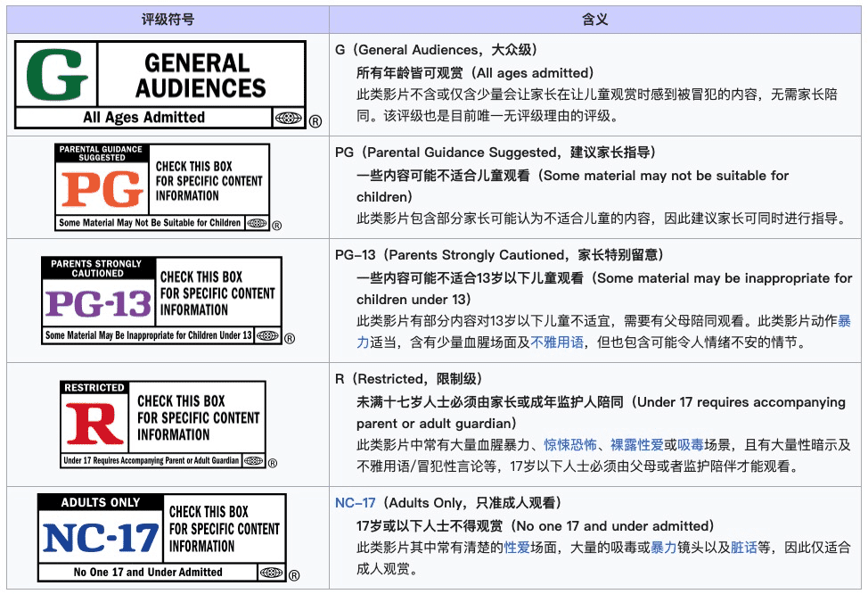This screenshot has height=594, width=868.
Task: Open the NC-17 Adults Only rating image
Action: 168,538
